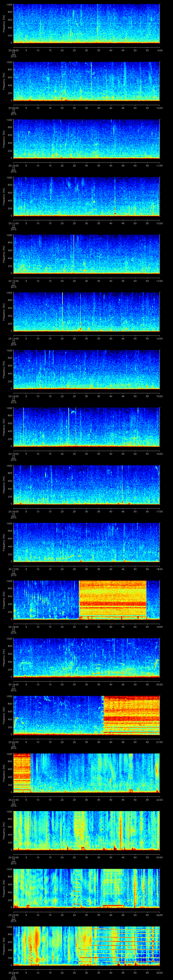
Task: Click the '25' second tick under the 20:12:00 panel
Action: [75, 280]
